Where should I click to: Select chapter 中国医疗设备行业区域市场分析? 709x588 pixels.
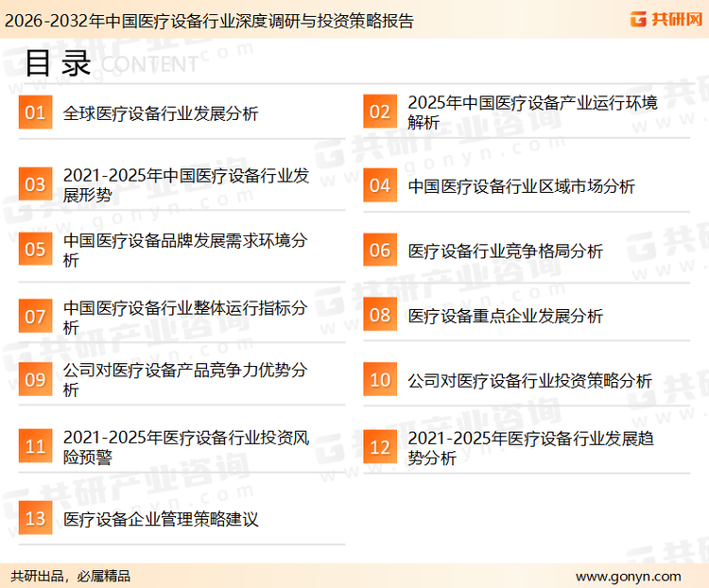pos(521,186)
